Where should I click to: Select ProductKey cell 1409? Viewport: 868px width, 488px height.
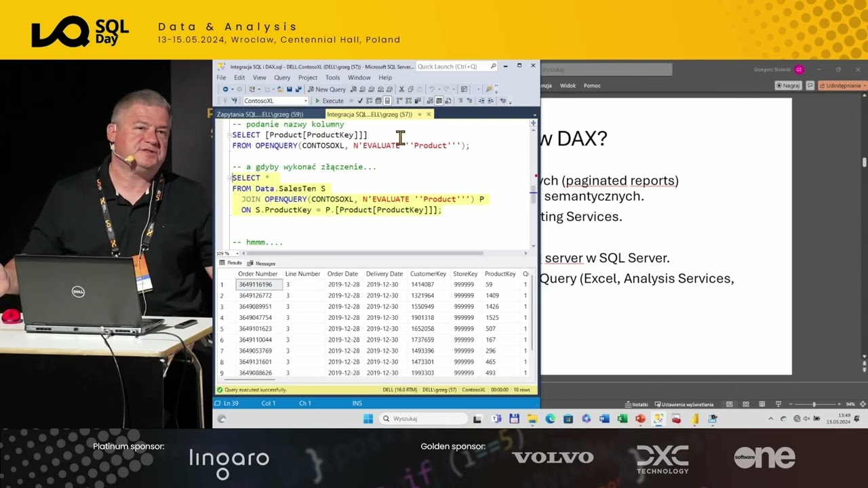click(x=500, y=296)
